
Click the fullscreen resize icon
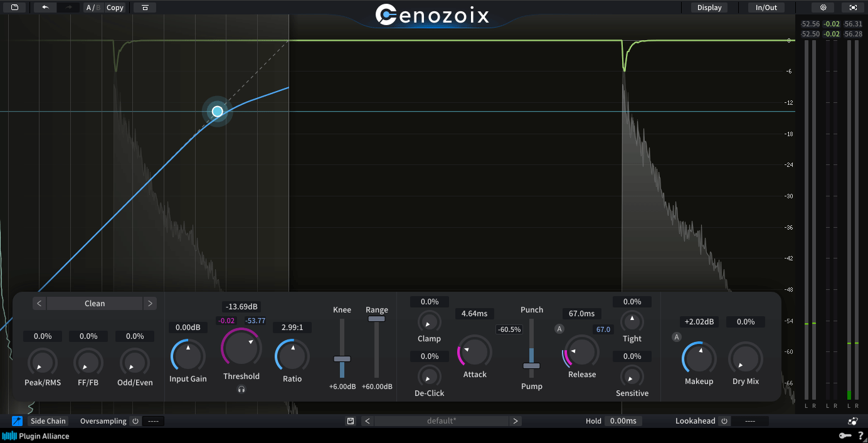[853, 8]
